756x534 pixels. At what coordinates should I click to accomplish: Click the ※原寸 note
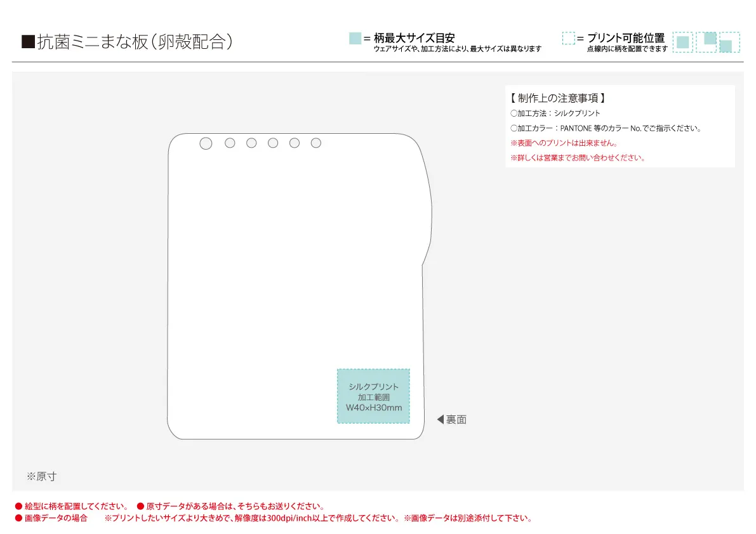click(x=41, y=476)
